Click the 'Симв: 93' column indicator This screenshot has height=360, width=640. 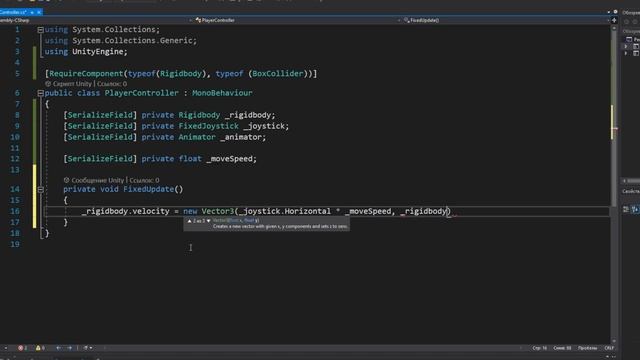click(x=562, y=348)
